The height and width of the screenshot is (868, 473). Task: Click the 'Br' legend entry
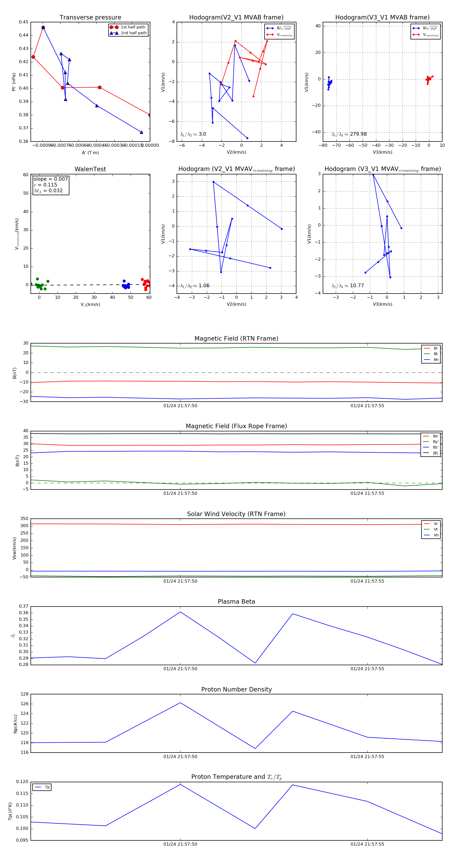tap(431, 349)
